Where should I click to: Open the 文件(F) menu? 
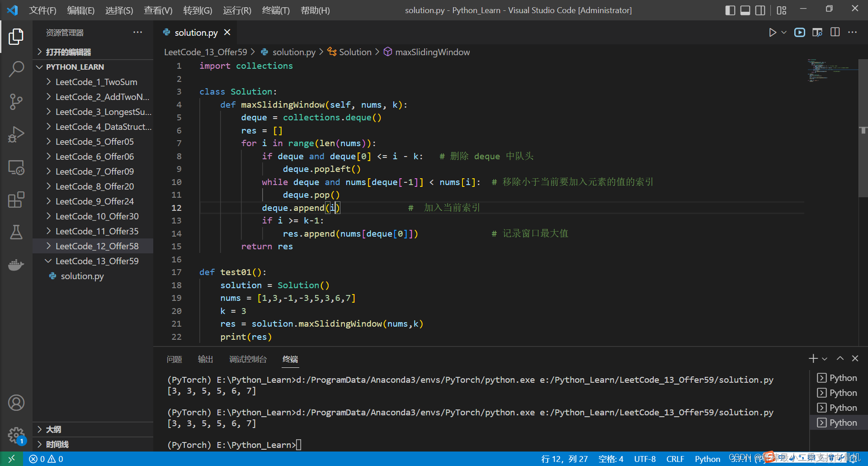point(42,10)
